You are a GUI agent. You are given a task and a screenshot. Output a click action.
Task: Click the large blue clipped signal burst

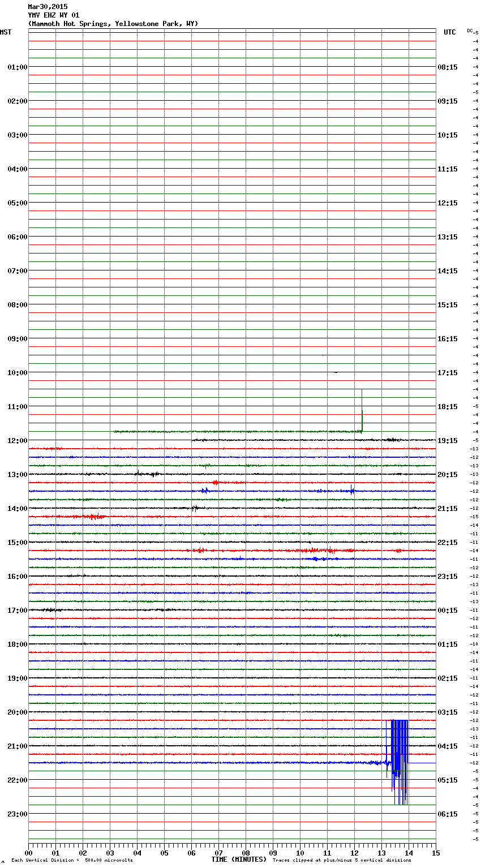(x=400, y=758)
